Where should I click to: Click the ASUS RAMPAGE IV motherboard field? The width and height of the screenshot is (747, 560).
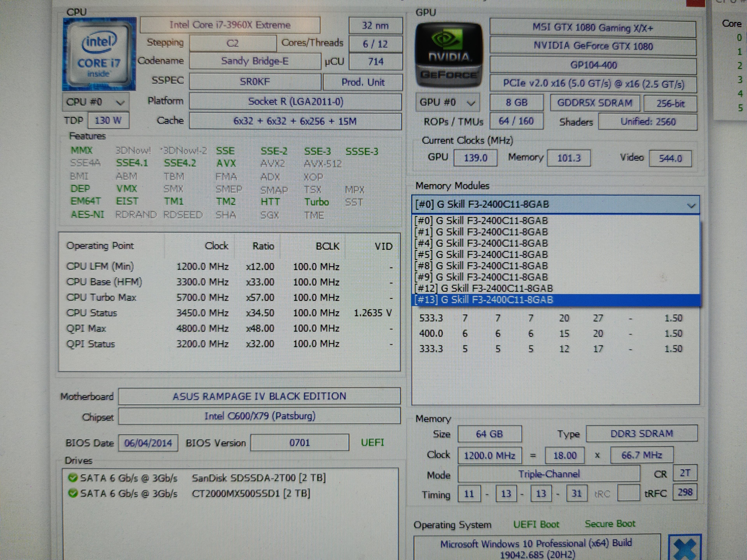(x=259, y=396)
